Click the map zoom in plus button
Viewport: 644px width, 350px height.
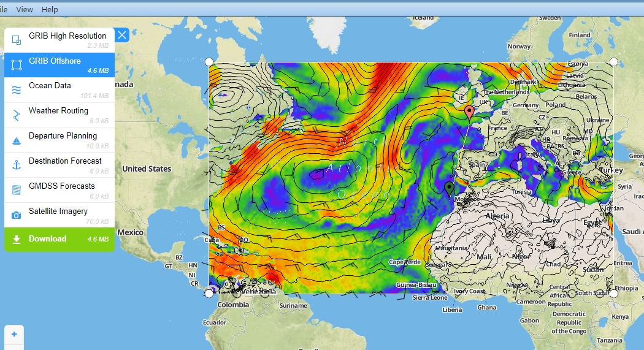(x=13, y=334)
